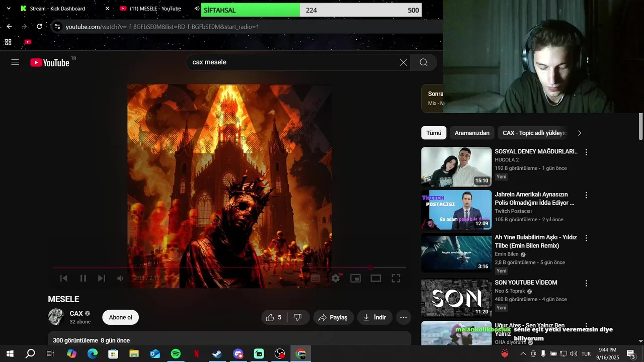Open options for SON YOUTUBE VİDEOM
Image resolution: width=644 pixels, height=362 pixels.
[586, 283]
